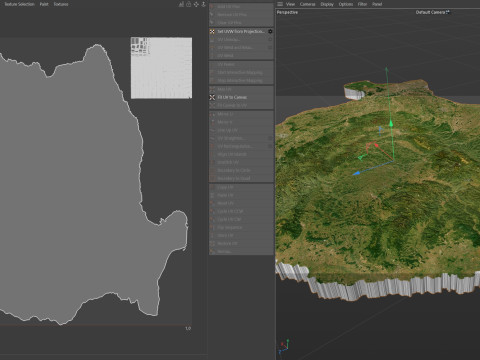Click the Line Up UV icon
This screenshot has height=360, width=480.
pos(212,130)
